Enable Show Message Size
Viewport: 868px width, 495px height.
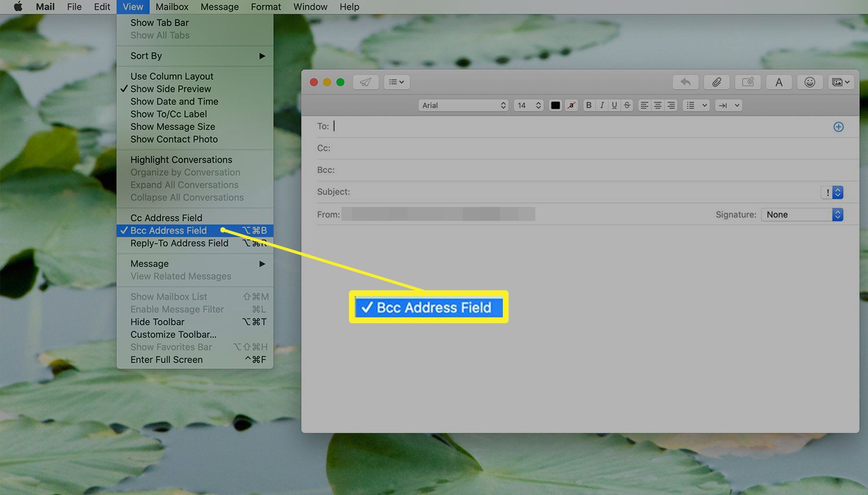(195, 127)
